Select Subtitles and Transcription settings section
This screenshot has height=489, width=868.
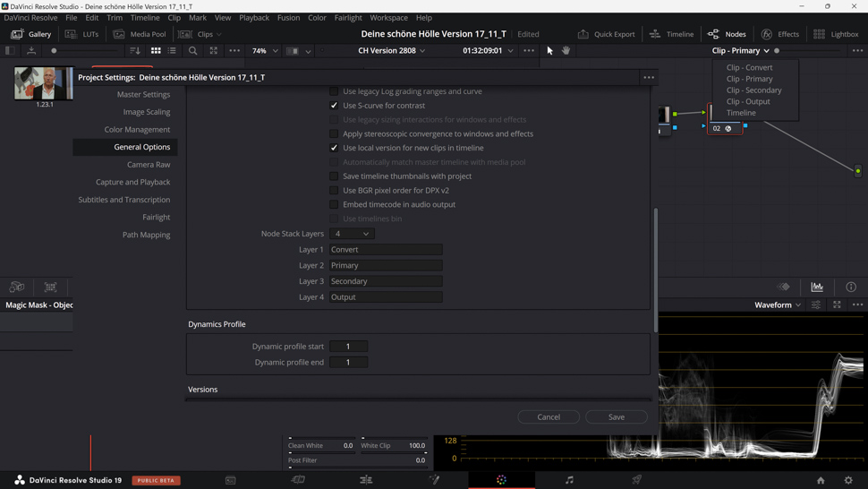coord(125,200)
